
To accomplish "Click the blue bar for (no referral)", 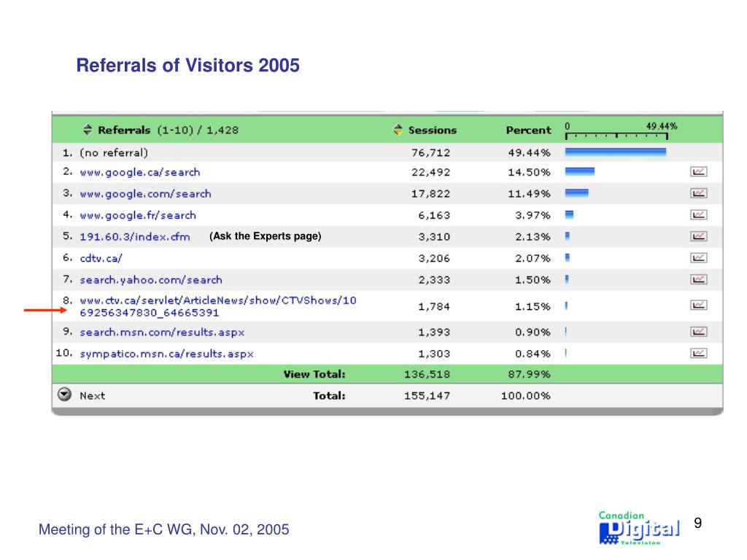I will pos(616,152).
